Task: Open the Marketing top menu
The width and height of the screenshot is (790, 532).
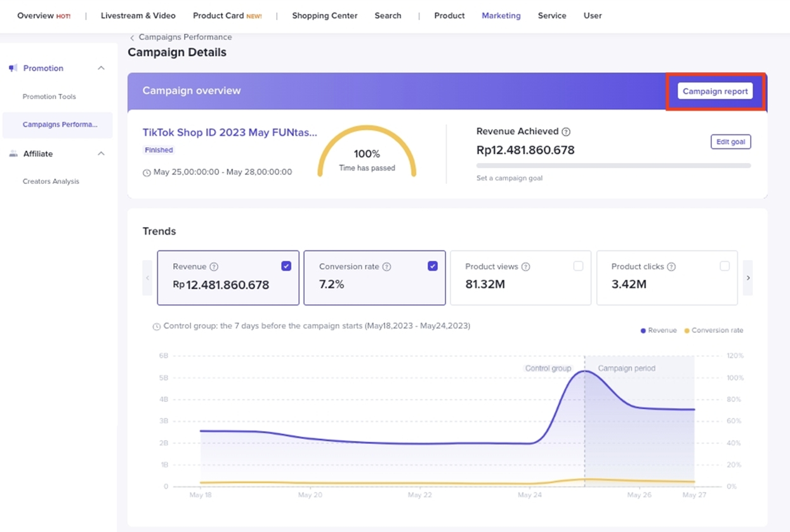Action: pos(501,15)
